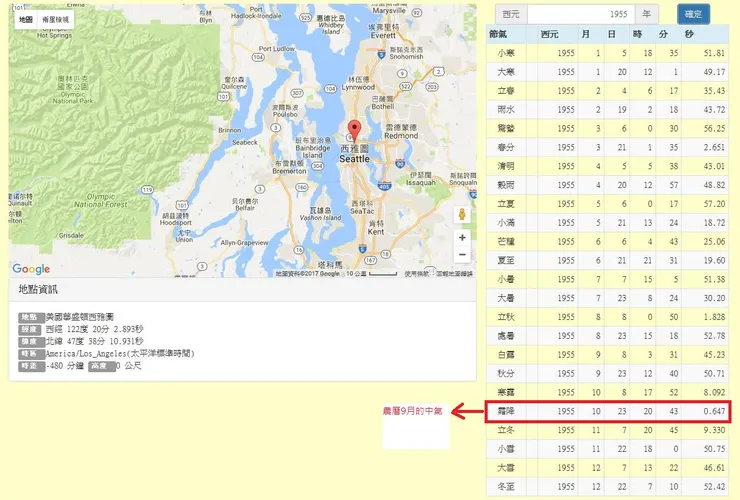Viewport: 740px width, 500px height.
Task: Click the Kent city label on the map
Action: click(x=376, y=228)
